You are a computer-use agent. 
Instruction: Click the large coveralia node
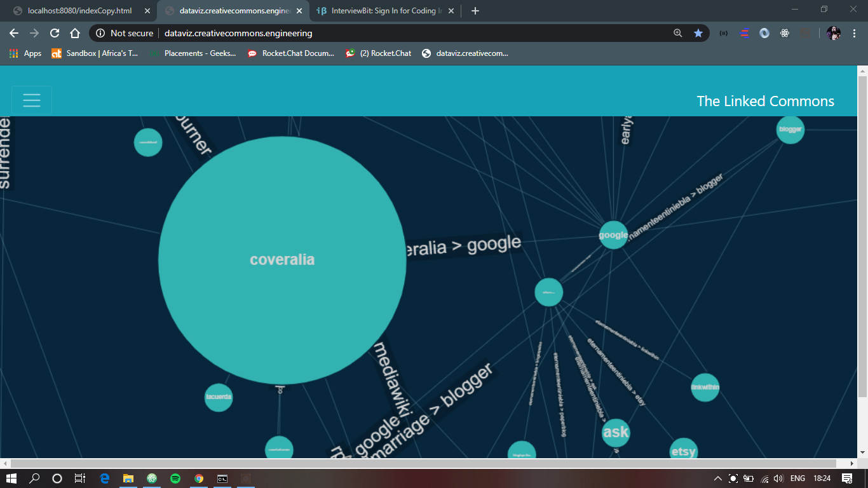pos(282,260)
